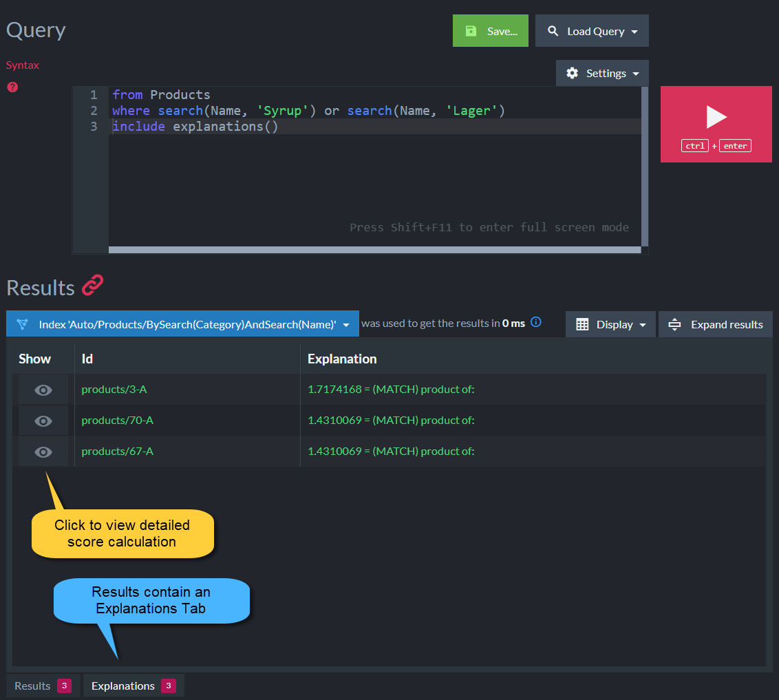The image size is (779, 700).
Task: Click the query editor horizontal scrollbar
Action: point(374,249)
